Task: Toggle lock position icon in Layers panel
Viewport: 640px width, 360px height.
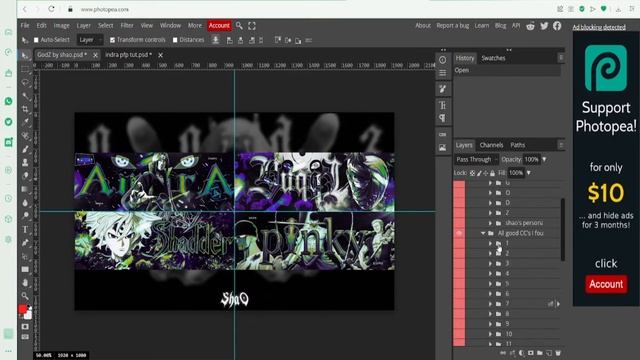Action: point(486,173)
